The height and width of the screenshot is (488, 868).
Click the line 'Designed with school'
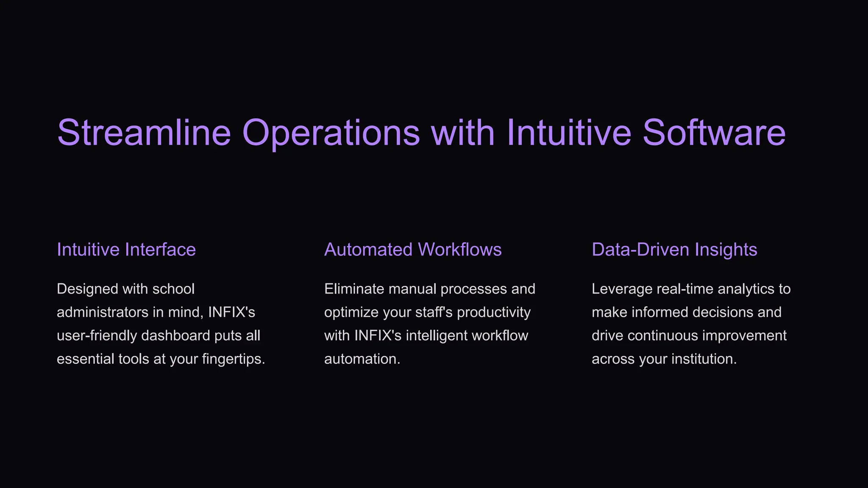[125, 289]
